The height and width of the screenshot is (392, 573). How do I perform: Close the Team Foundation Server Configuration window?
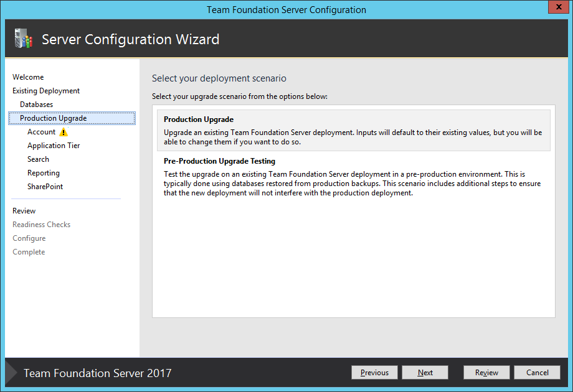[x=559, y=7]
